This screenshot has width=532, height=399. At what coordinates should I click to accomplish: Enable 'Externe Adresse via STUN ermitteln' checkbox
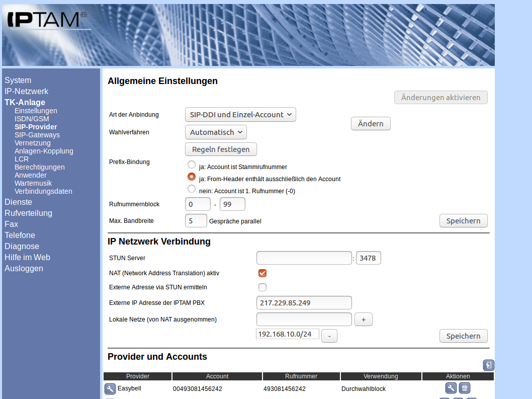(262, 287)
